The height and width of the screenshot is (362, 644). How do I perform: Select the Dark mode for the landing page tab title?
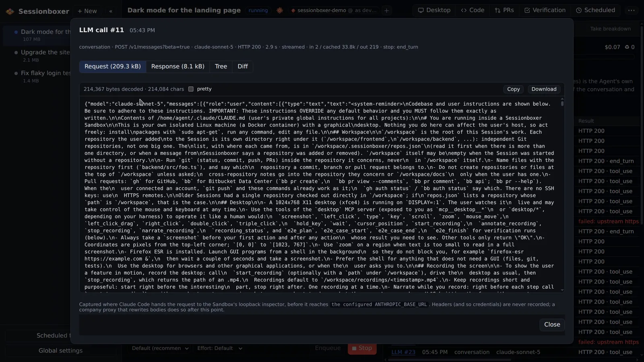[184, 10]
